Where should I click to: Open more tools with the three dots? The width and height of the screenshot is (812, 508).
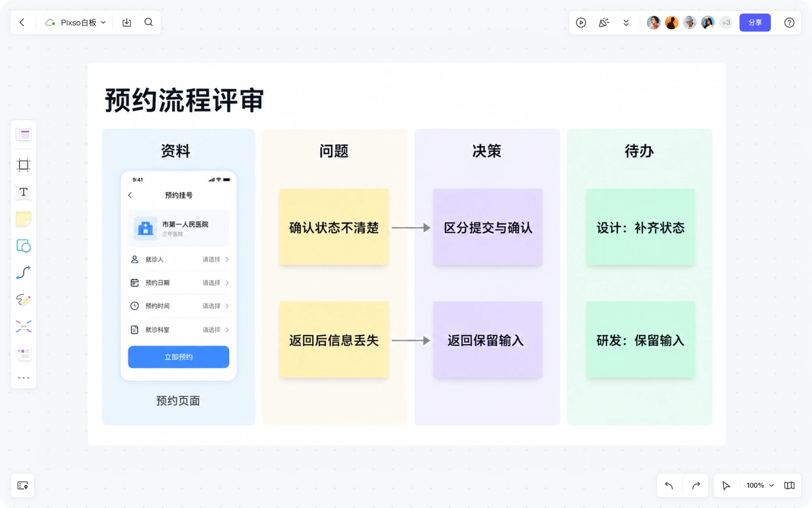click(x=23, y=378)
